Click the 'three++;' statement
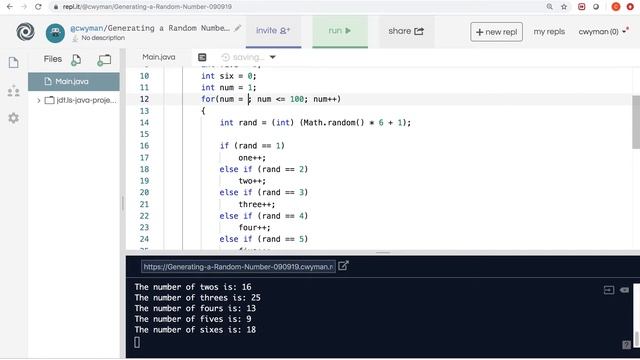 click(257, 204)
